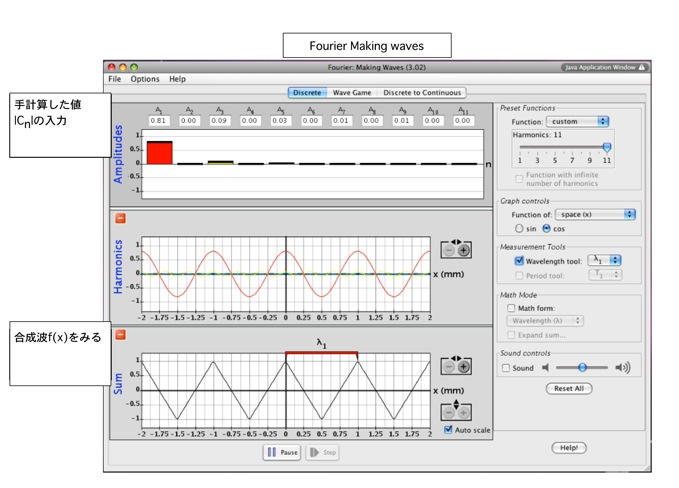Zoom out horizontally on the Sum graph

click(x=449, y=367)
